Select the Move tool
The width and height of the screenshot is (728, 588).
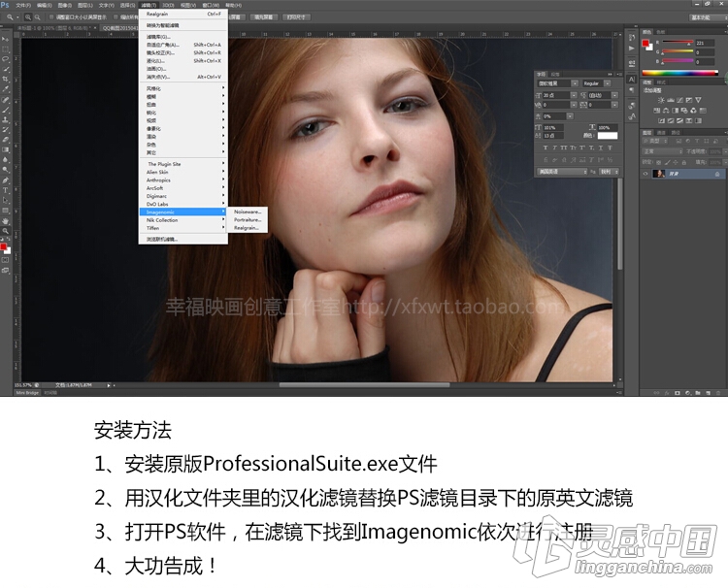point(6,39)
